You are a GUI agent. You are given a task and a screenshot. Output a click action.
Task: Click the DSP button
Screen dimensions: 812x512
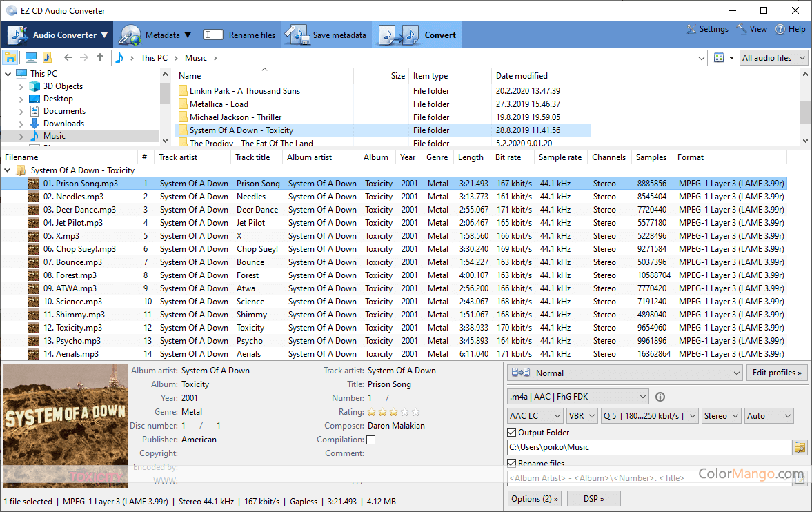coord(593,498)
